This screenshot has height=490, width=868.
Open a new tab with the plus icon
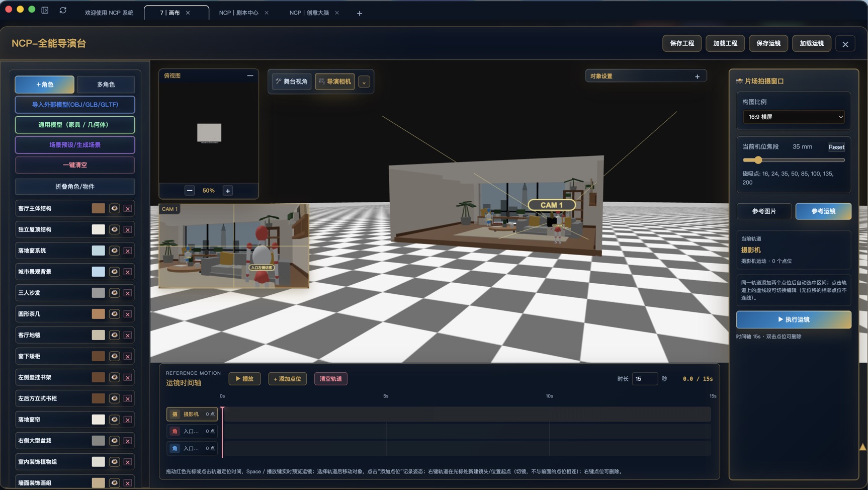(x=359, y=13)
